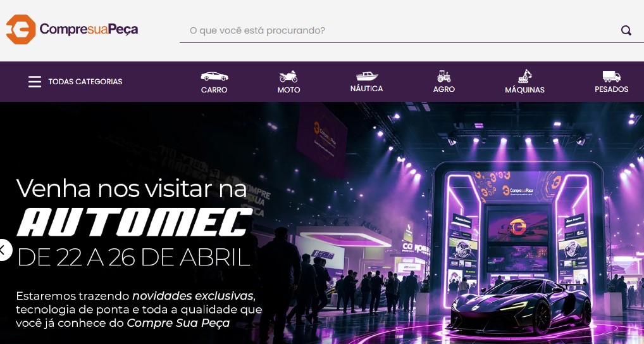This screenshot has height=344, width=644.
Task: Select the truck icon above PESADOS
Action: point(612,77)
